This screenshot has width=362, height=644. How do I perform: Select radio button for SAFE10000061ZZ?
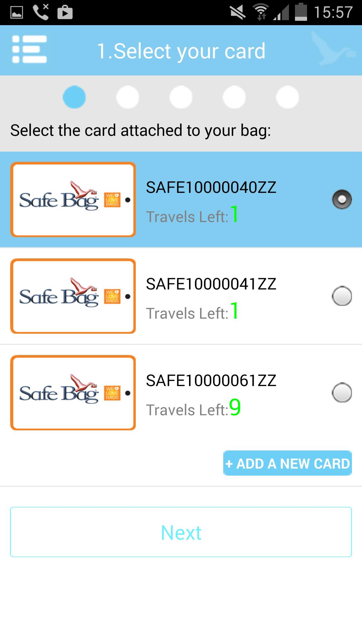point(342,392)
